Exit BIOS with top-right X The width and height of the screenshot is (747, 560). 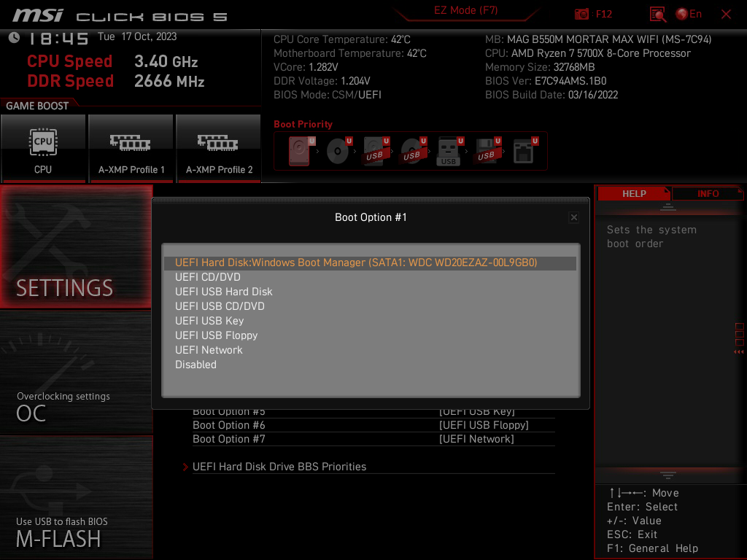[726, 15]
